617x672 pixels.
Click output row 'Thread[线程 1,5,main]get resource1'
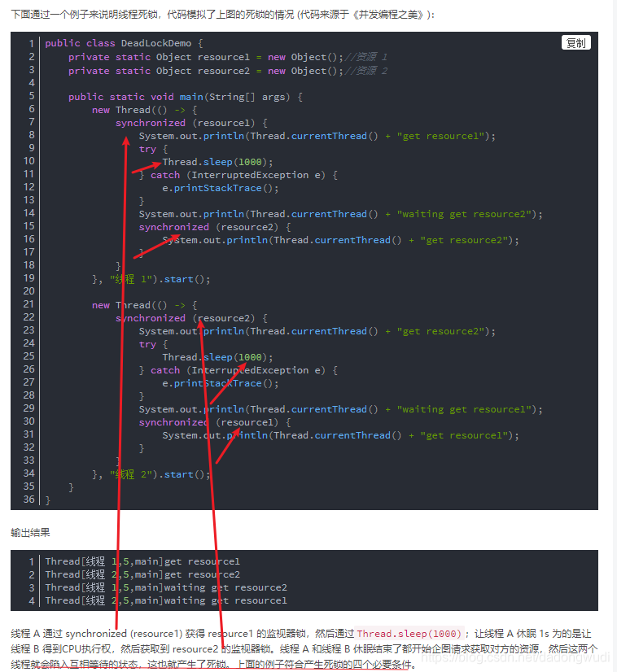pyautogui.click(x=142, y=561)
